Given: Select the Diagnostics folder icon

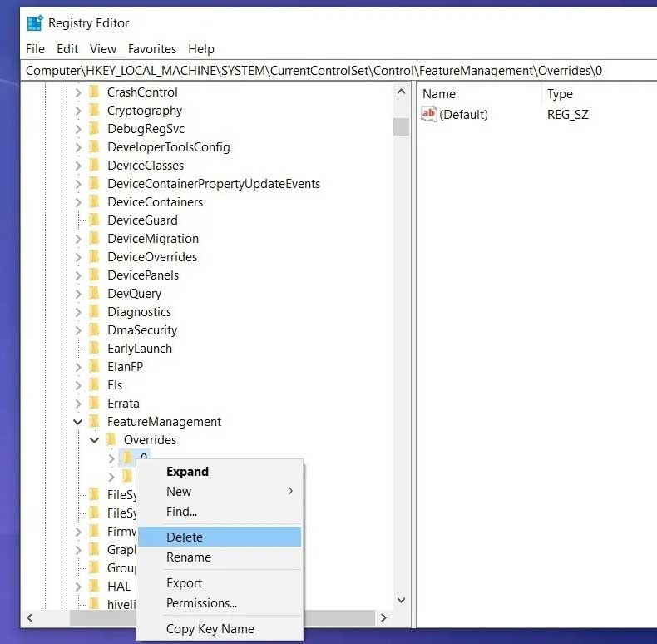Looking at the screenshot, I should click(x=95, y=311).
